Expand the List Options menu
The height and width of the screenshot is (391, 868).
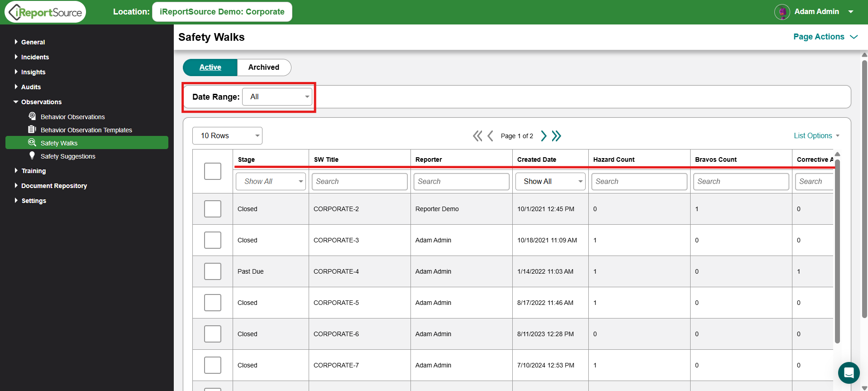coord(817,136)
